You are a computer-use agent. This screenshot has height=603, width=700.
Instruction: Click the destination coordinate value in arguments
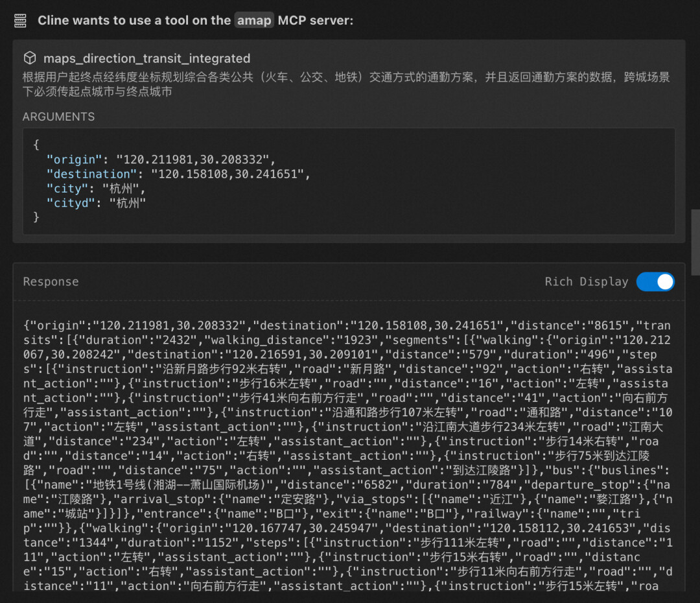[x=231, y=174]
